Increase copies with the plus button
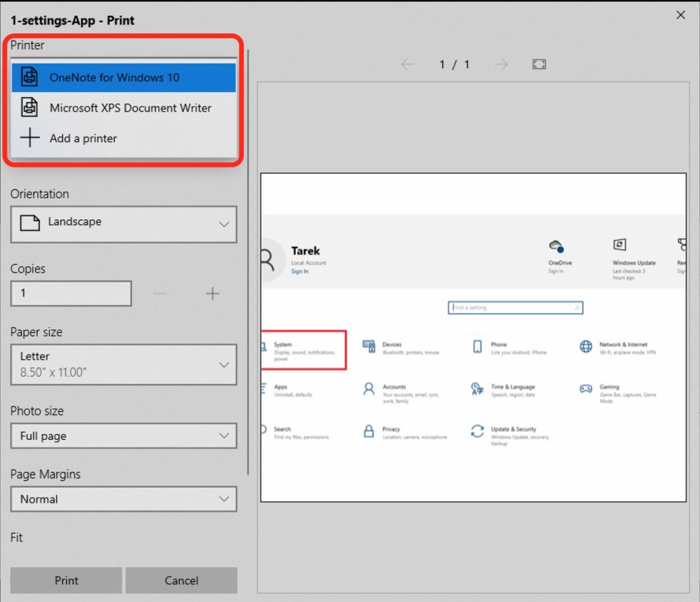This screenshot has width=700, height=602. pyautogui.click(x=213, y=293)
